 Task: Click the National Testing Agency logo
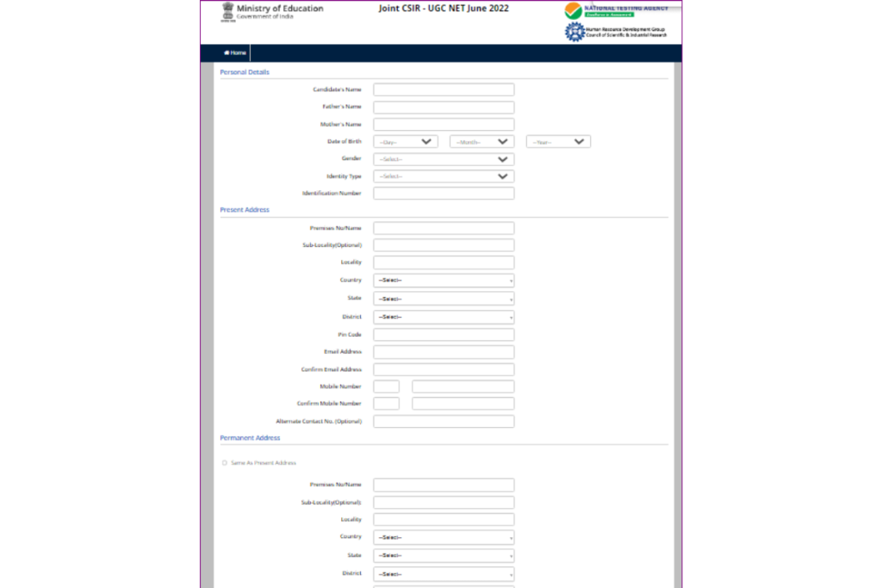point(574,11)
